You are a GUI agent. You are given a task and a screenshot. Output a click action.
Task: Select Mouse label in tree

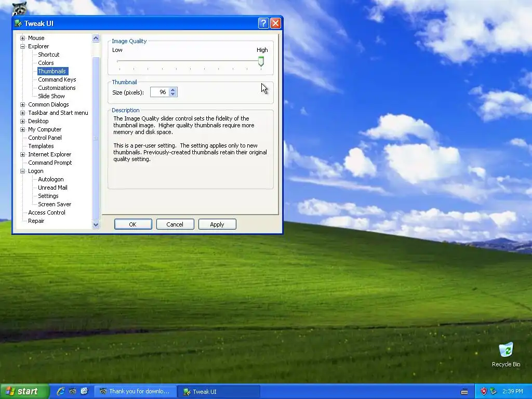coord(36,38)
